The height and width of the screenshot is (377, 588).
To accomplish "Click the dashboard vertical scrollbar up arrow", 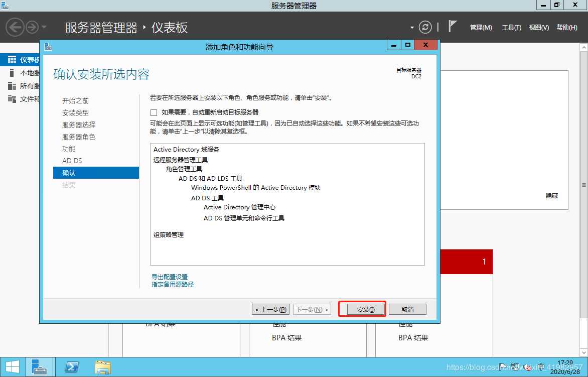I will coord(584,48).
